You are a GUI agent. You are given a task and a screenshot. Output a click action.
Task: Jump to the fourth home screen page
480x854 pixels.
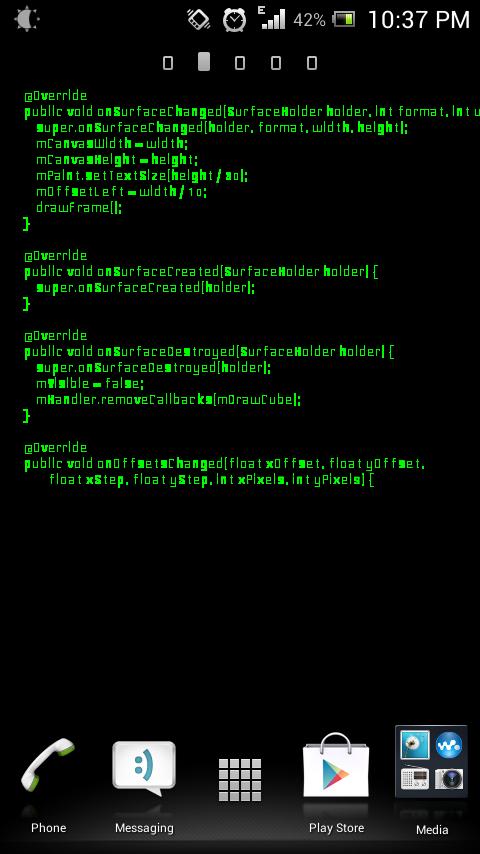pyautogui.click(x=276, y=63)
